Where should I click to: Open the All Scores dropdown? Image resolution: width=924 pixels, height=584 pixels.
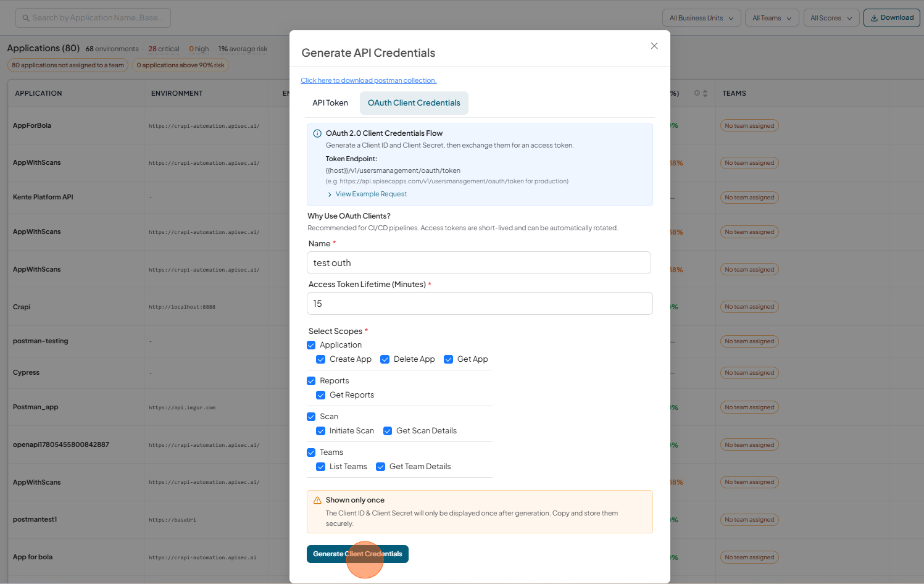point(831,18)
